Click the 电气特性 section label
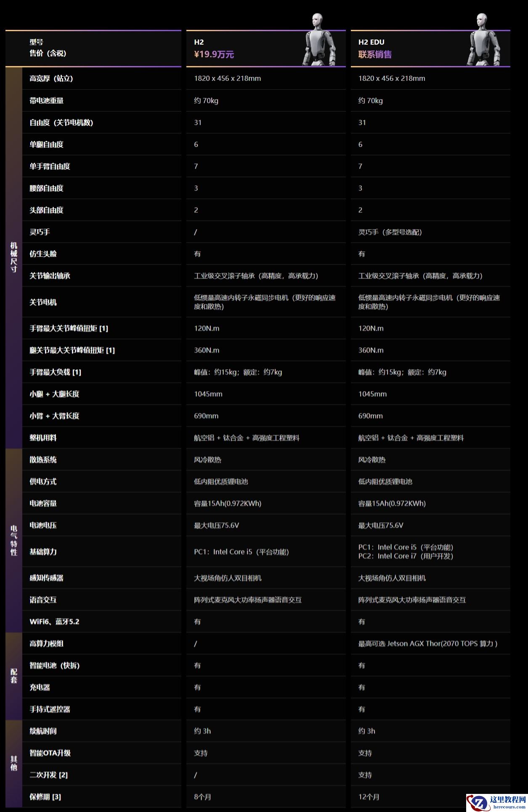 pos(14,540)
